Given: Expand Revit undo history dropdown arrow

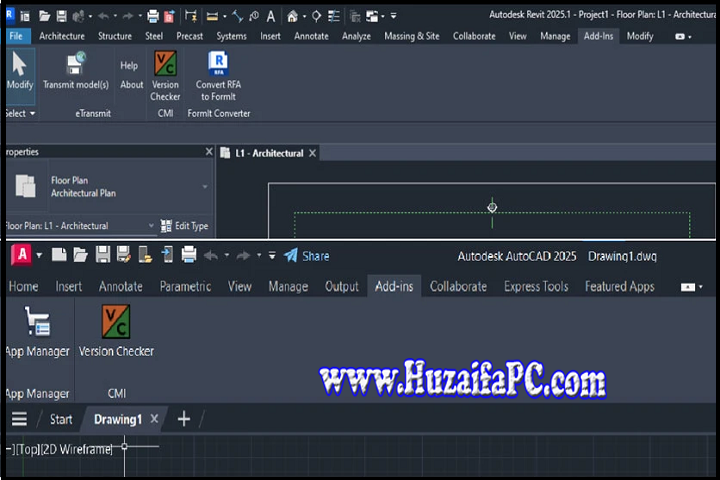Looking at the screenshot, I should coord(115,17).
